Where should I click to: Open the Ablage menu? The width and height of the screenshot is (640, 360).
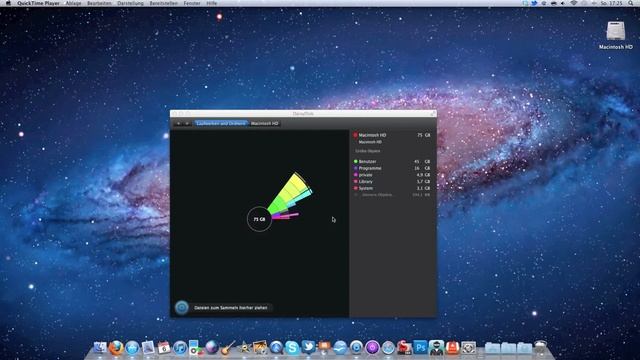tap(73, 3)
